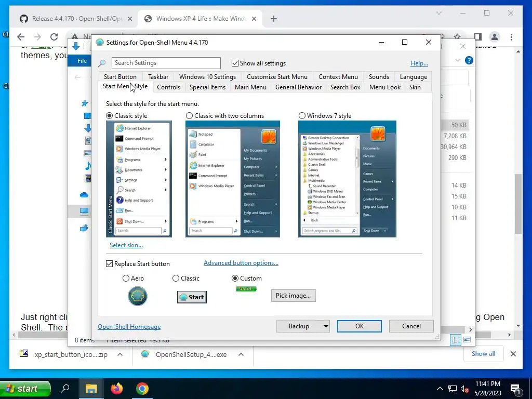Click the XP start button on taskbar
532x399 pixels.
(25, 389)
